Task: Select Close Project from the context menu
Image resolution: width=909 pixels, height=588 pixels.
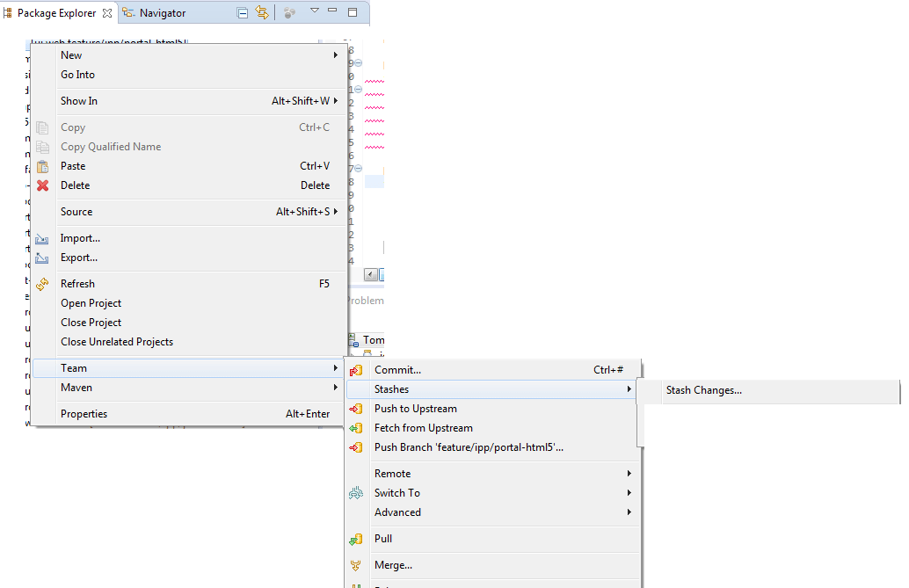Action: 92,323
